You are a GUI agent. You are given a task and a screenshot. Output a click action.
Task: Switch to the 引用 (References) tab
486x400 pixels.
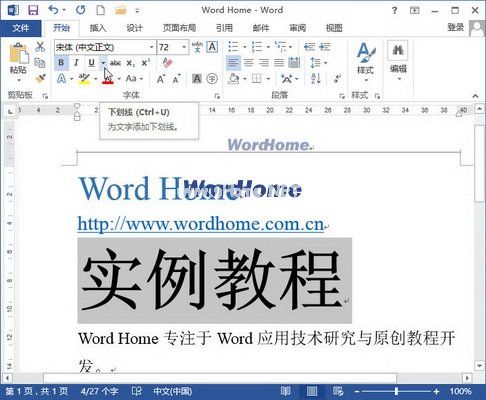(224, 28)
